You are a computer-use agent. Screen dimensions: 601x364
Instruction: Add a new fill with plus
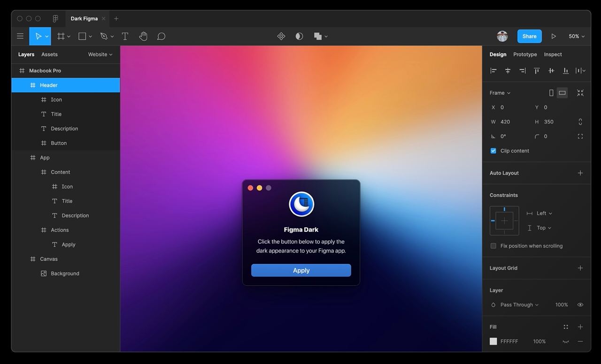pyautogui.click(x=580, y=327)
